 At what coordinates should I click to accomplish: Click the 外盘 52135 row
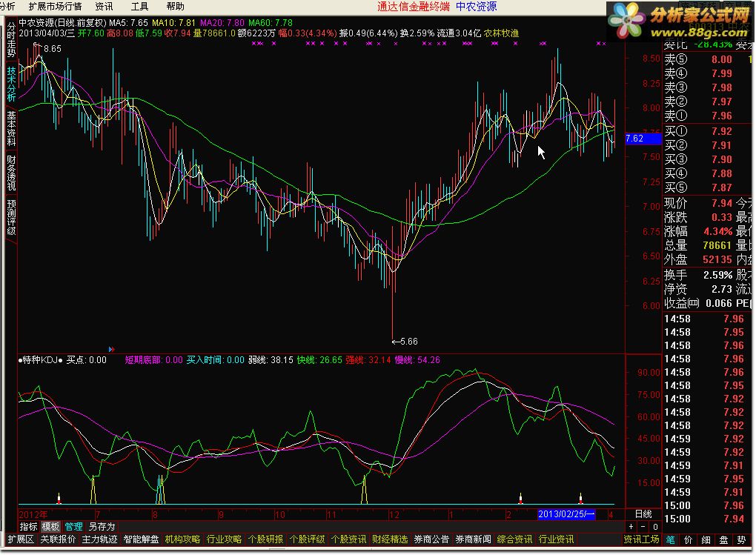(x=698, y=259)
